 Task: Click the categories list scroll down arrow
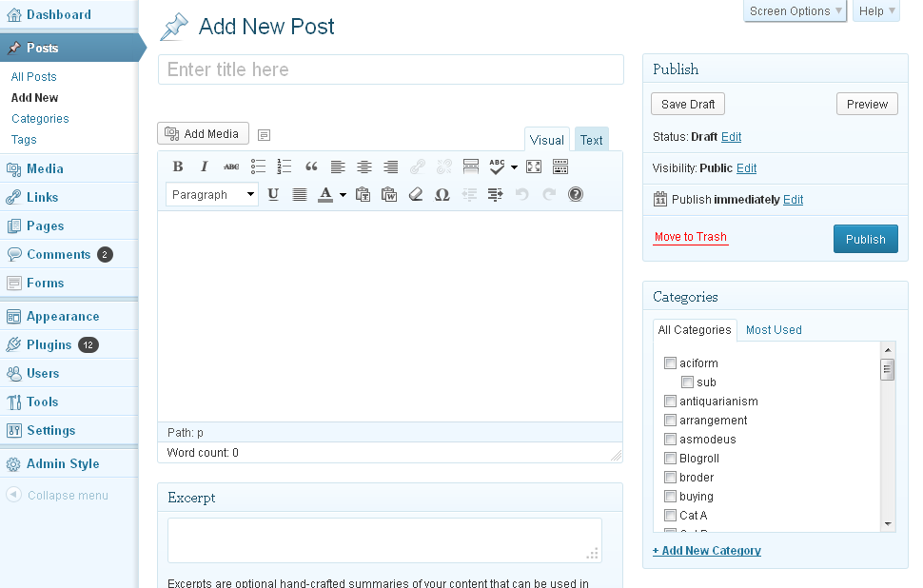(888, 524)
